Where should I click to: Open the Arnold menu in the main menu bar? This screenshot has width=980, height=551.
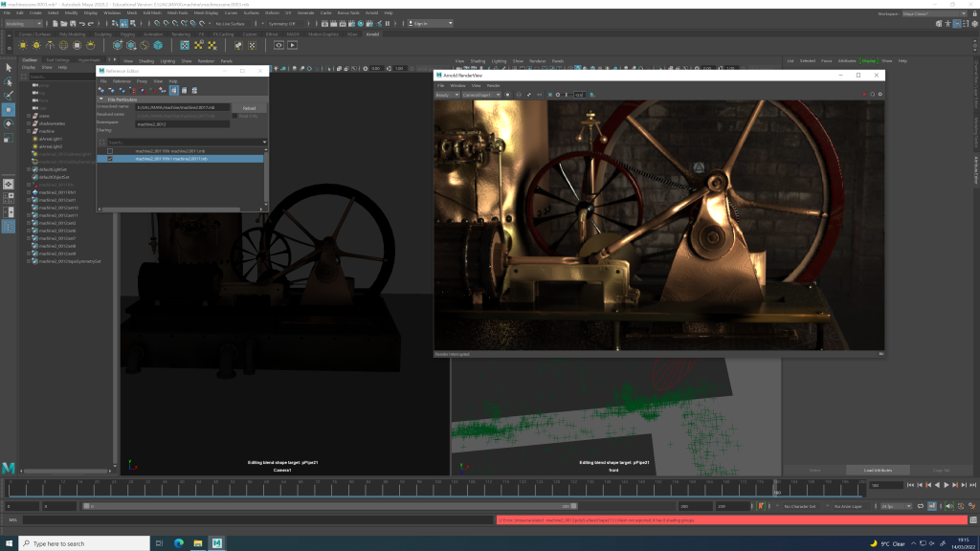point(371,12)
